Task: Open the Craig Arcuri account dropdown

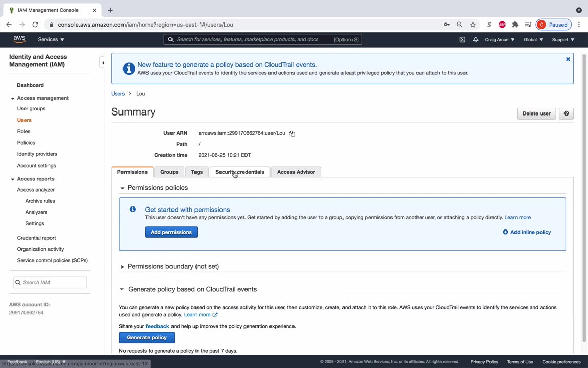Action: (500, 39)
